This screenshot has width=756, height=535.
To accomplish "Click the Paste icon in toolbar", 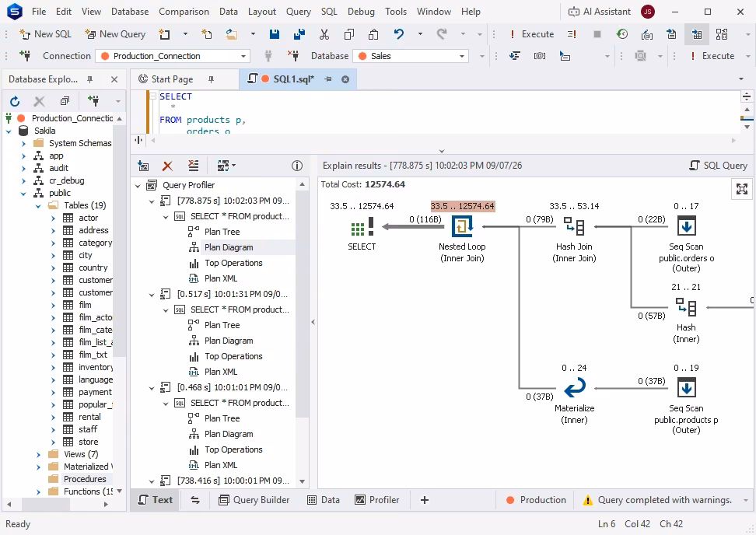I will coord(373,34).
